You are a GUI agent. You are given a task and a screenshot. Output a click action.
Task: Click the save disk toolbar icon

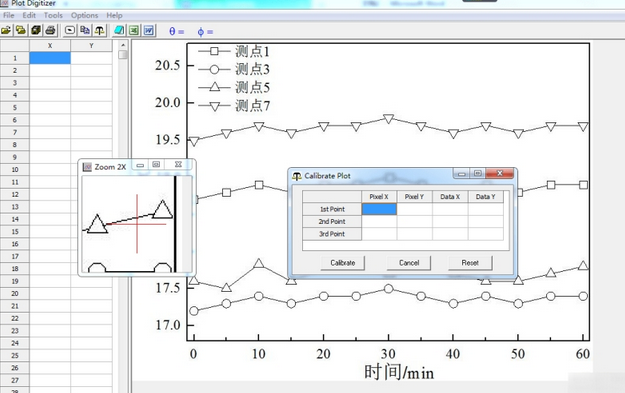[x=35, y=30]
